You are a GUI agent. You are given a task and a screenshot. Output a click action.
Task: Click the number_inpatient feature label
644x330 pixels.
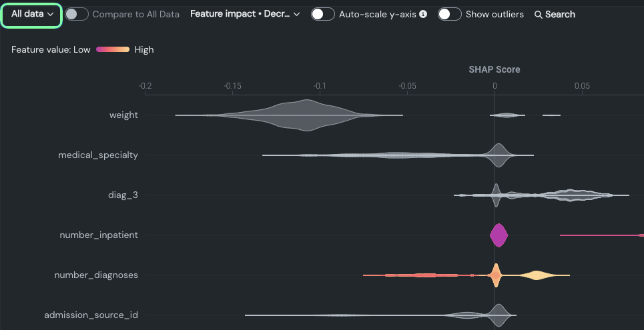coord(99,235)
